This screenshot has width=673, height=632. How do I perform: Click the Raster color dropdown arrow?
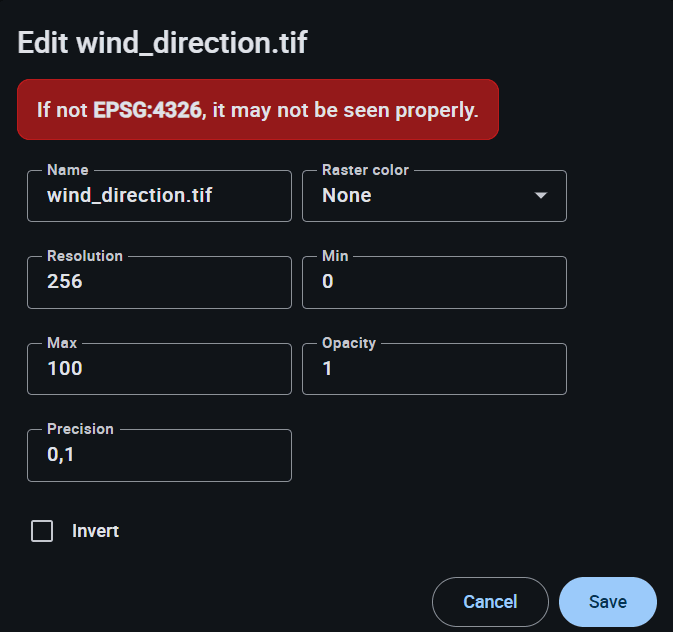541,196
